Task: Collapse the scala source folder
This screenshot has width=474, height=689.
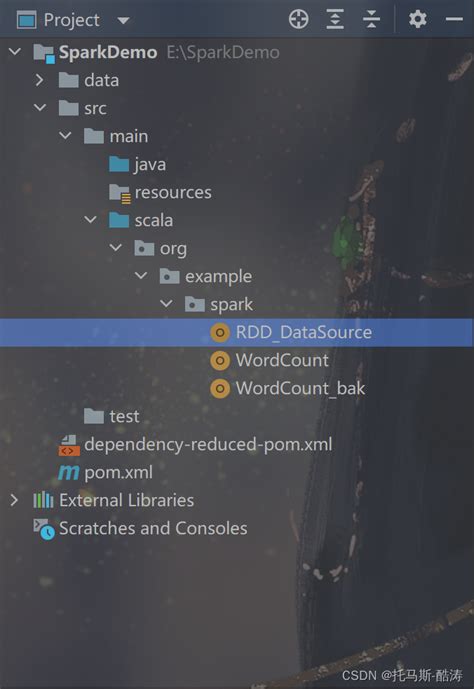Action: [90, 220]
